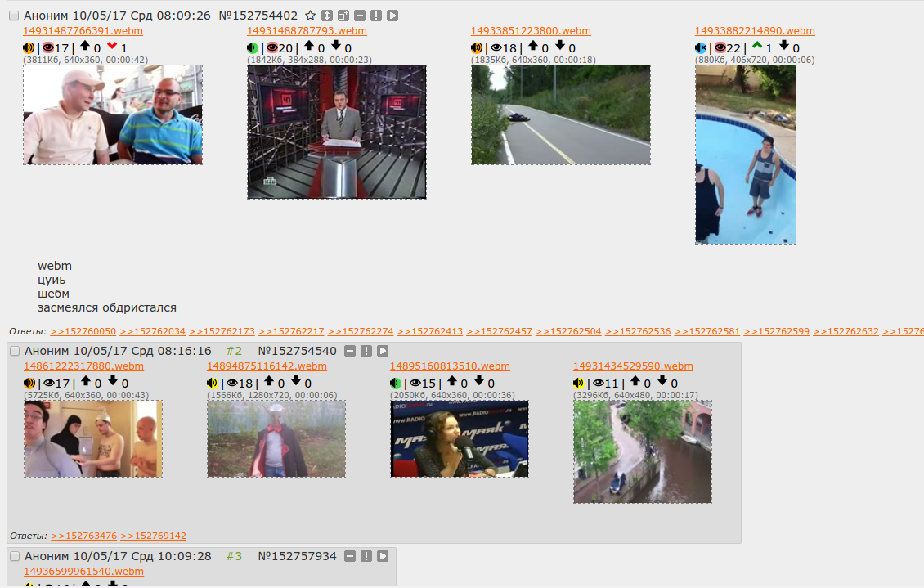
Task: Follow reply link >>152763476
Action: 83,536
